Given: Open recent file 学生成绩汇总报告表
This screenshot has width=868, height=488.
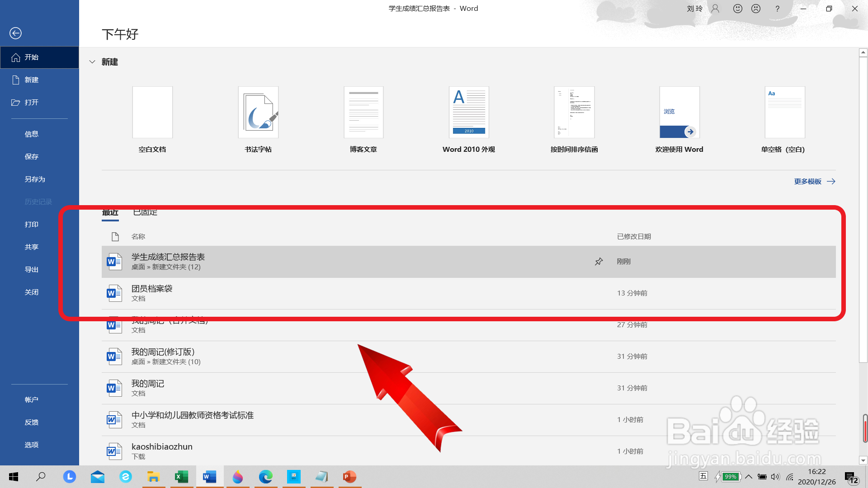Looking at the screenshot, I should [x=468, y=262].
